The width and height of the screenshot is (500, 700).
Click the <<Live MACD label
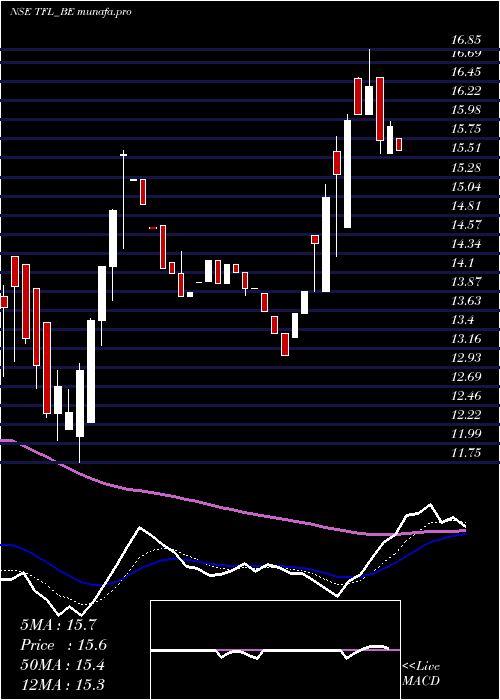click(421, 673)
